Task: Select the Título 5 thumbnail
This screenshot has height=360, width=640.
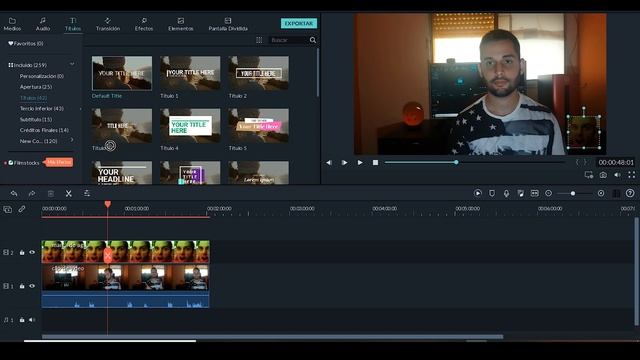Action: (x=259, y=126)
